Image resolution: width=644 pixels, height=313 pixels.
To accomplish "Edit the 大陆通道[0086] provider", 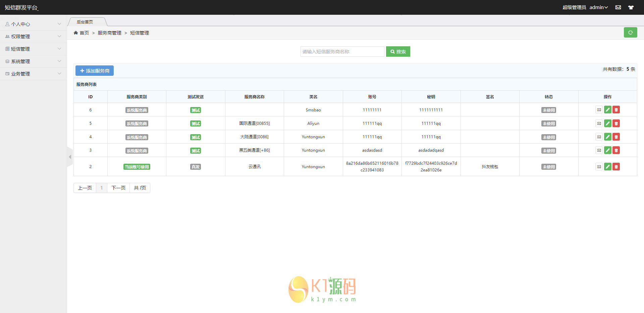I will (x=608, y=137).
